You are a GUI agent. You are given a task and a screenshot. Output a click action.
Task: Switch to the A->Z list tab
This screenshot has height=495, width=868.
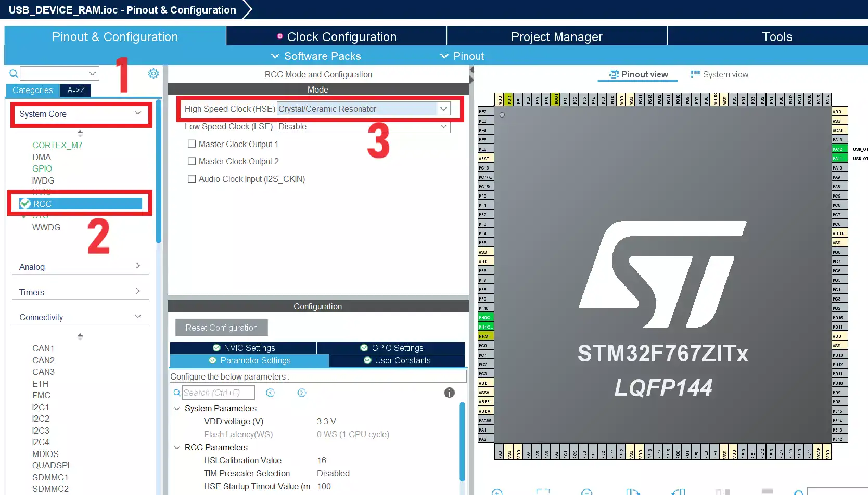coord(76,90)
